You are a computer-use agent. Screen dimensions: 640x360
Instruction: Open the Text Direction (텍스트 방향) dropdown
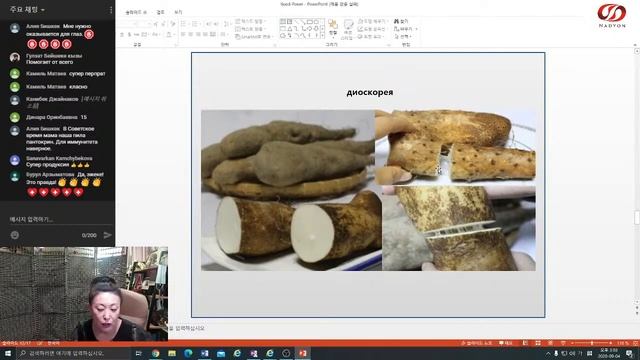[251, 21]
